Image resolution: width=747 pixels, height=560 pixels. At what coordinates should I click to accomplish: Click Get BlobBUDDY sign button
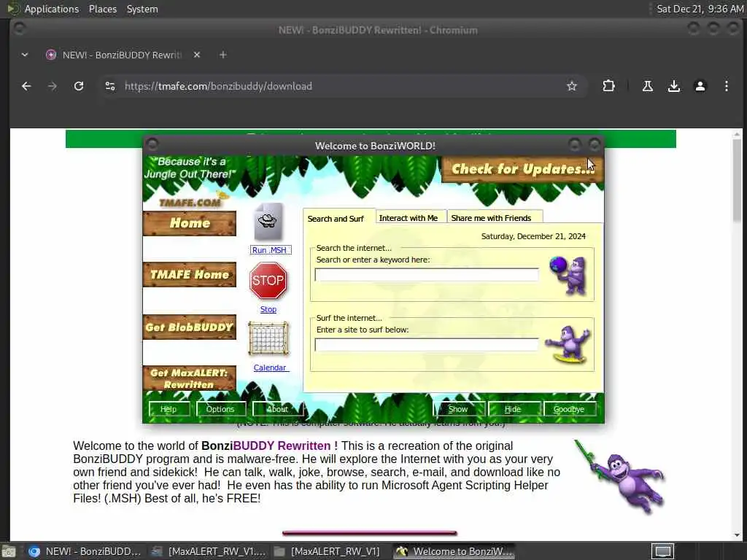pos(190,327)
